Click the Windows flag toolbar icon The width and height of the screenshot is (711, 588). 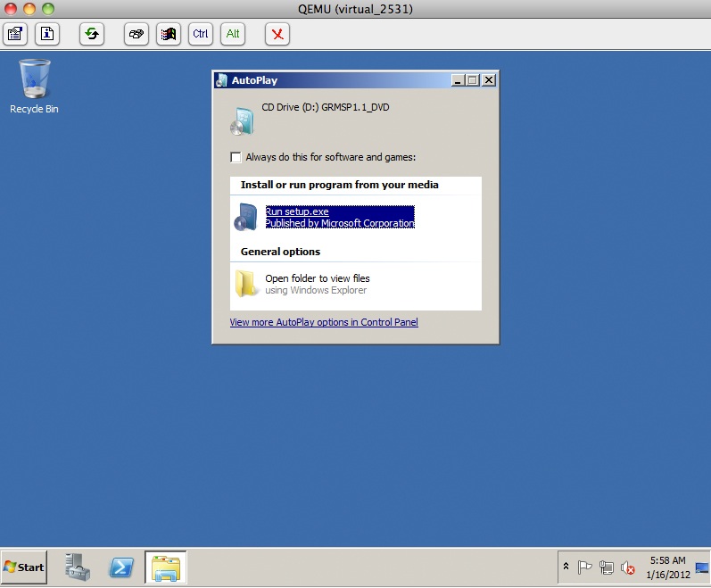[169, 34]
